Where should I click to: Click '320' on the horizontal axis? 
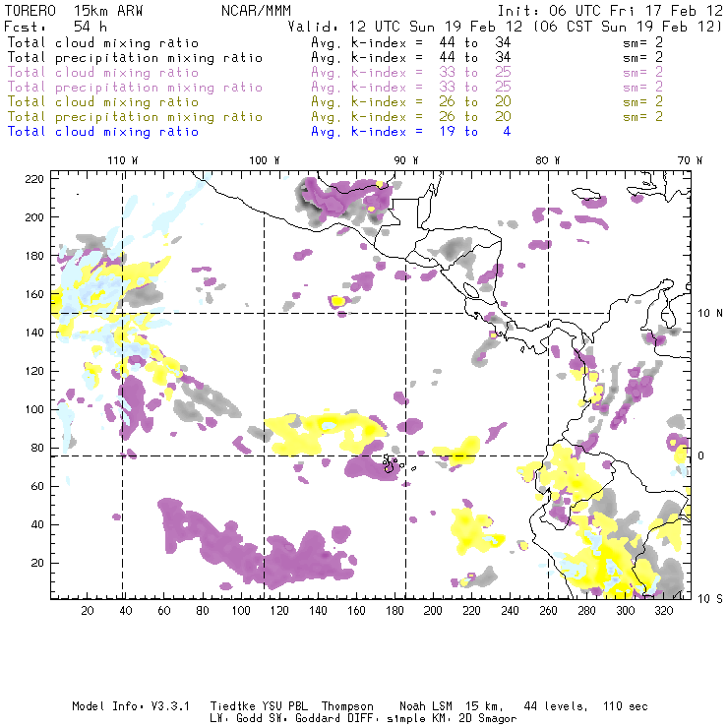663,611
